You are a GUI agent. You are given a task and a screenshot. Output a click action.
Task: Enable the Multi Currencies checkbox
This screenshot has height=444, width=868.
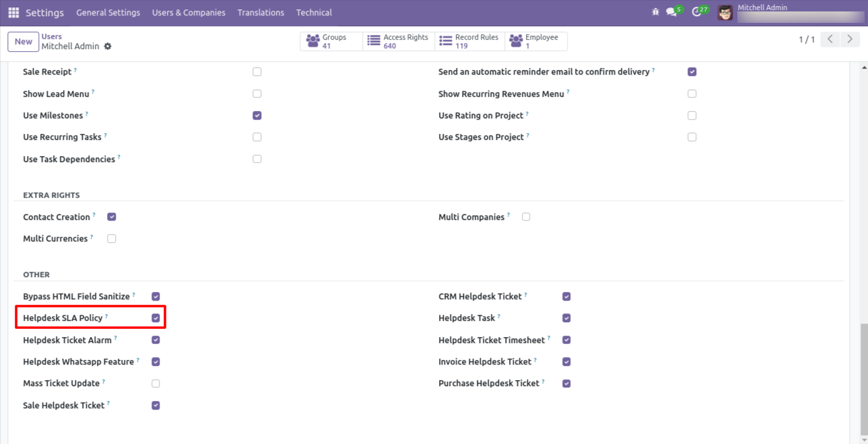pyautogui.click(x=112, y=238)
